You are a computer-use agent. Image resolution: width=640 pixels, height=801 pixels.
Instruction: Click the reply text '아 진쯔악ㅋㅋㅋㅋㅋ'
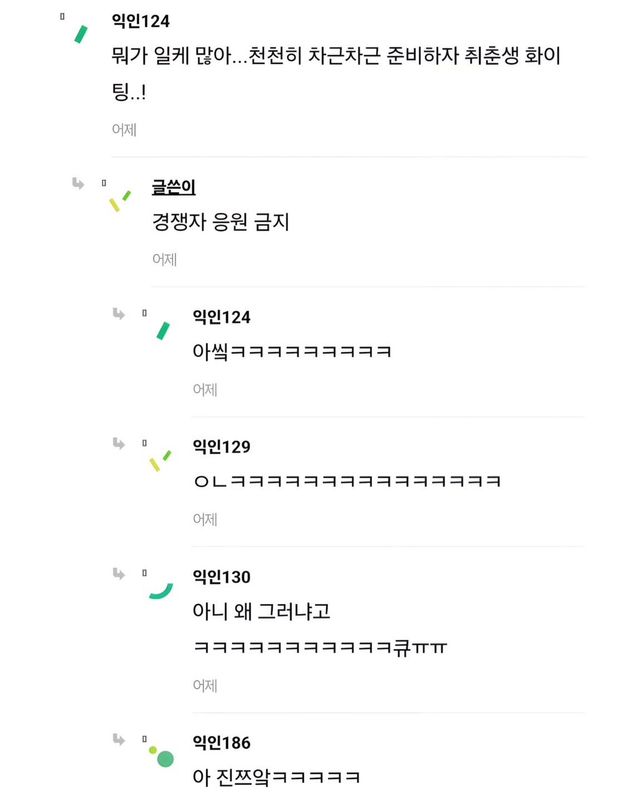275,777
